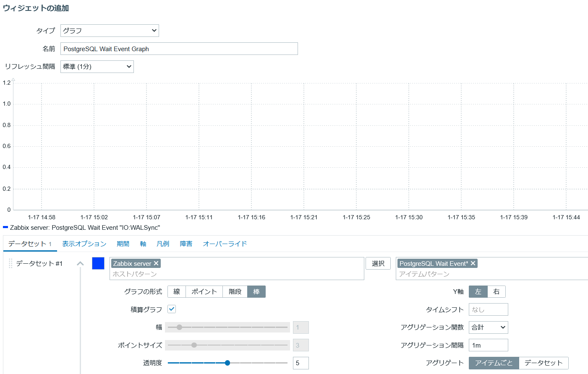Open the アグリゲーション関数 dropdown
This screenshot has height=374, width=588.
click(488, 327)
